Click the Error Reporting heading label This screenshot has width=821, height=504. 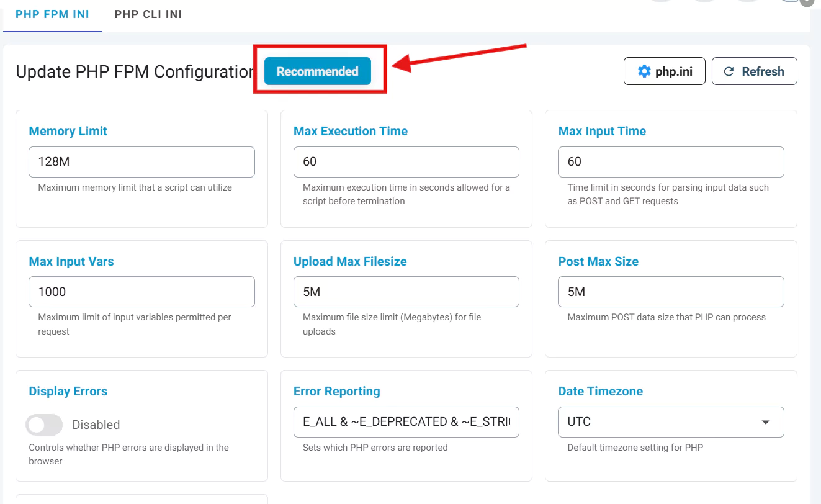point(336,391)
